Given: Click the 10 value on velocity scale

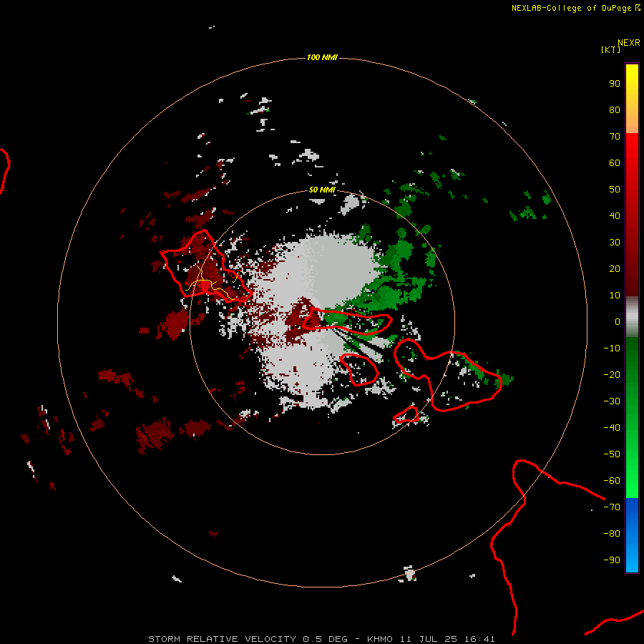Looking at the screenshot, I should coord(615,296).
